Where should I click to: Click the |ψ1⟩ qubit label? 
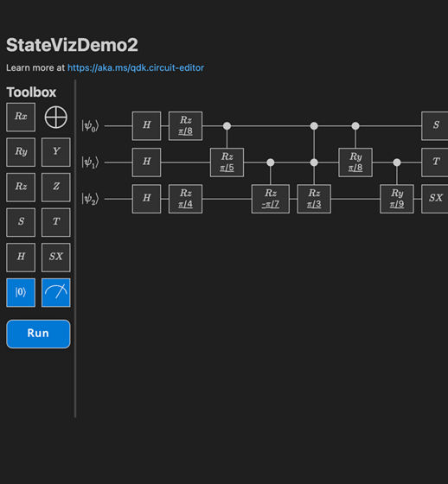click(x=90, y=162)
